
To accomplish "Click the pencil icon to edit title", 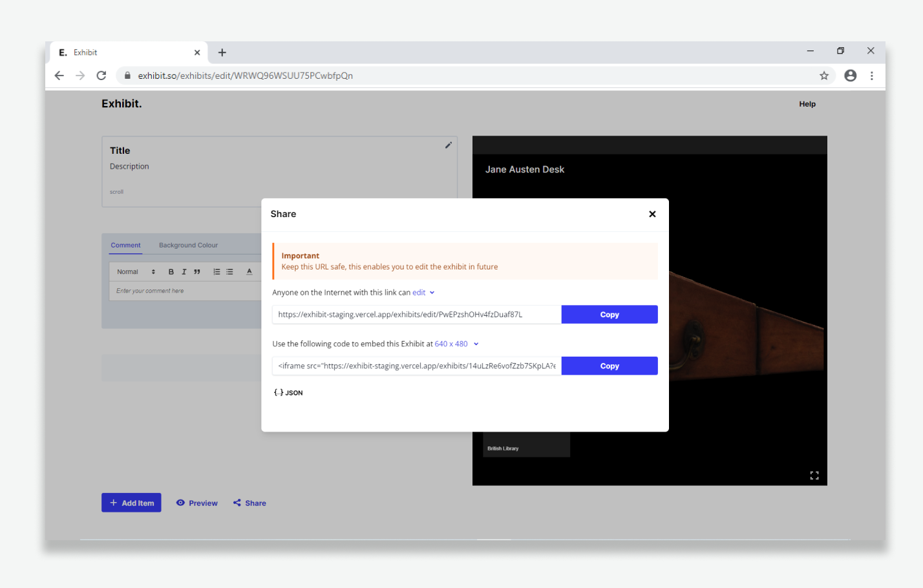I will pyautogui.click(x=448, y=145).
